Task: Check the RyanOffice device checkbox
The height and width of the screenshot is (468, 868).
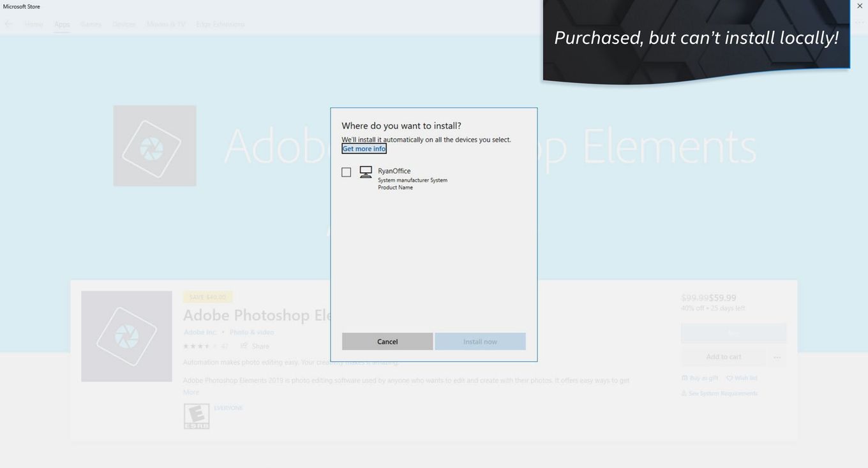Action: (x=346, y=172)
